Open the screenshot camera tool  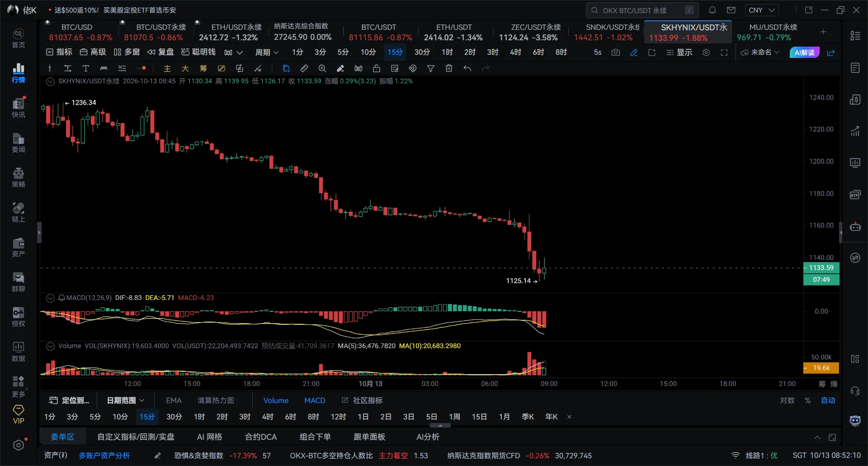pos(615,52)
